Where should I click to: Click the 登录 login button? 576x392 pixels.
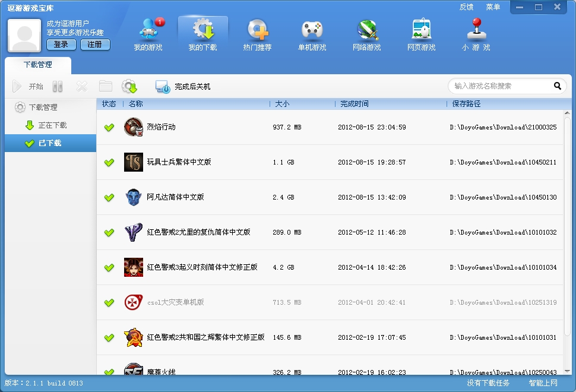61,45
